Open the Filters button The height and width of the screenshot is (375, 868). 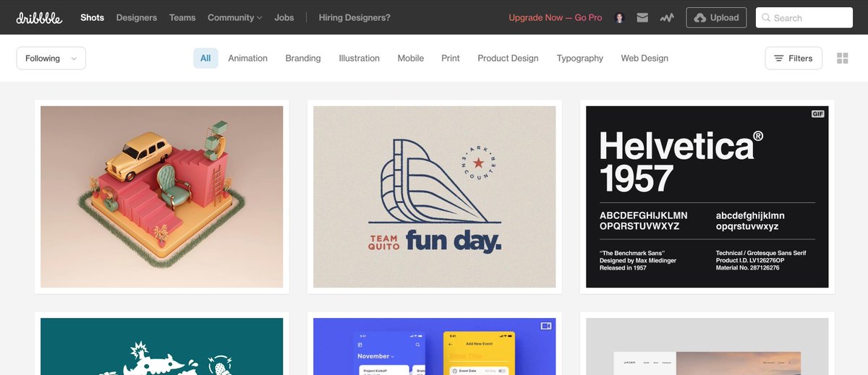[793, 59]
